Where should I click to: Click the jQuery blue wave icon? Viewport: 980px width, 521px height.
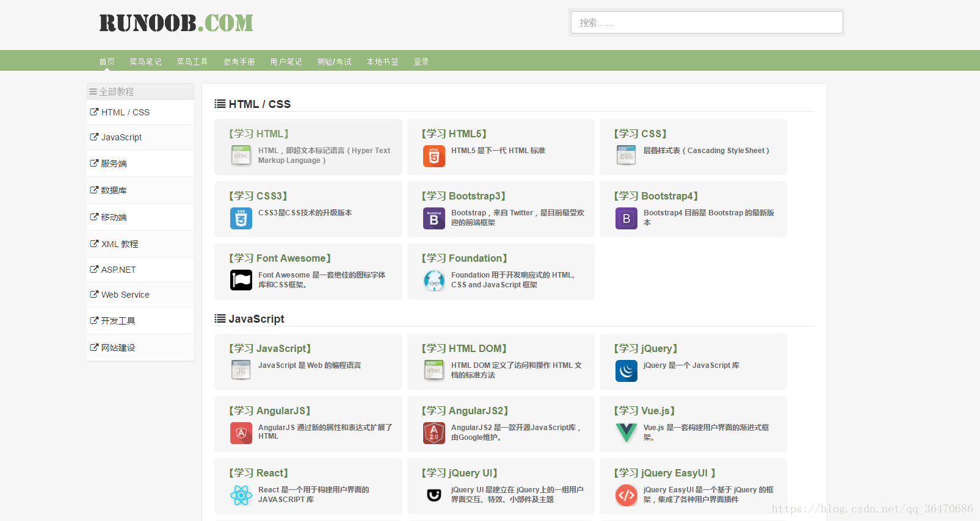click(x=626, y=371)
